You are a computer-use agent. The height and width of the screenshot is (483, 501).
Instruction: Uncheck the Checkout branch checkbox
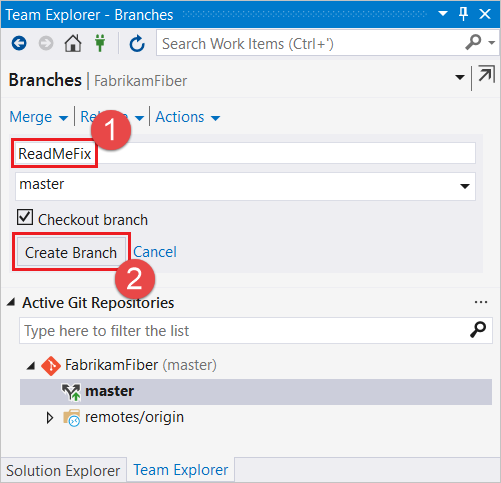point(25,217)
